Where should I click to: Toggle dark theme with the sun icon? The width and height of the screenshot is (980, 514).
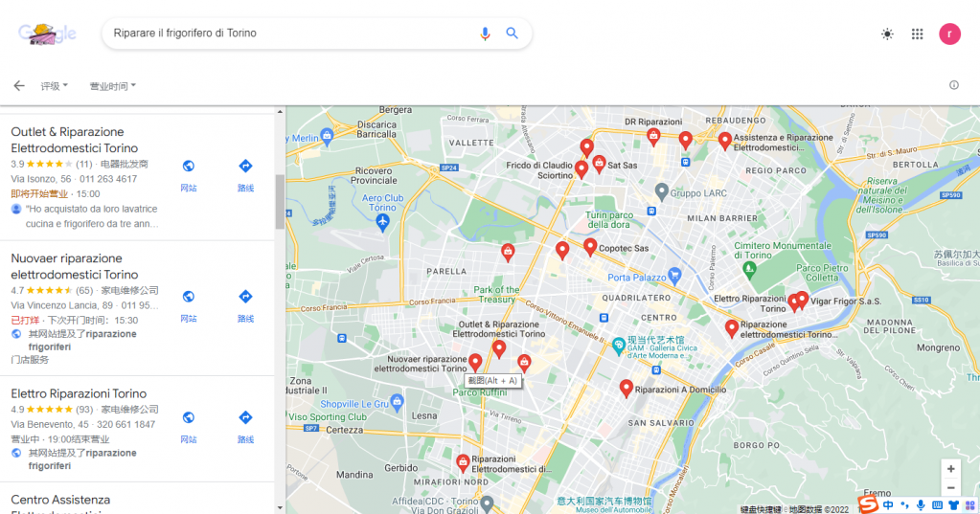point(887,34)
